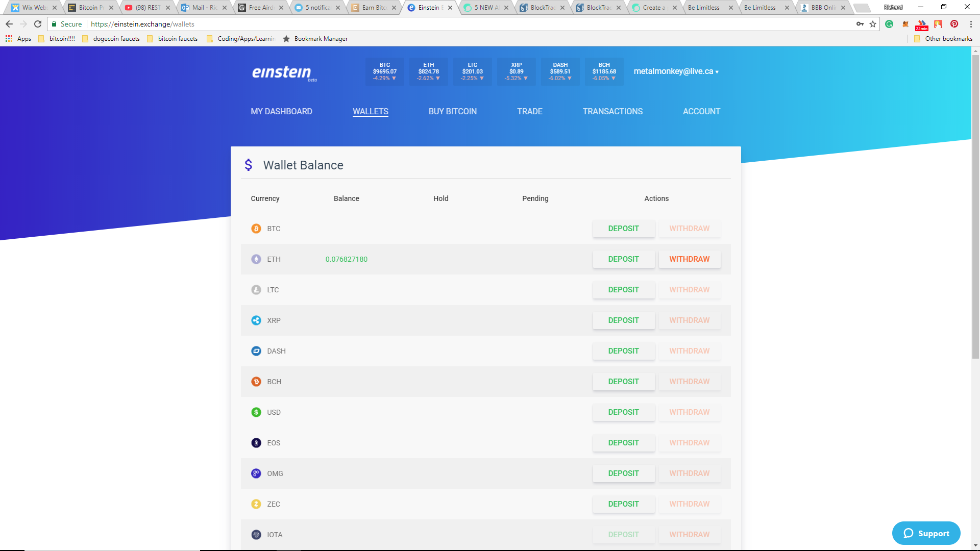The image size is (980, 551).
Task: Click the MetaMask fox extension icon
Action: [905, 24]
